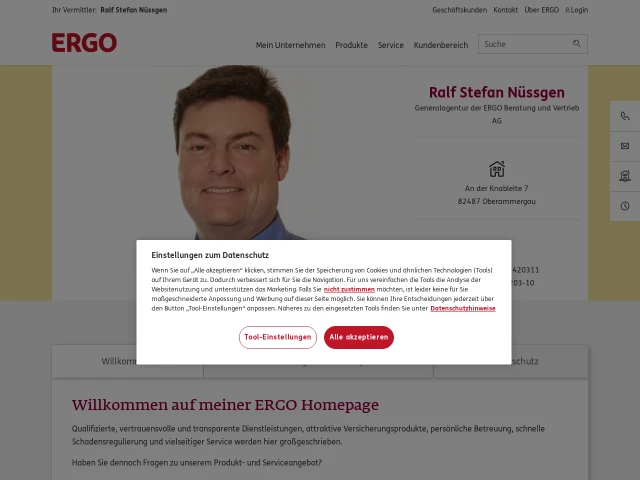Click the phone icon in side bar
This screenshot has width=640, height=480.
pyautogui.click(x=625, y=116)
